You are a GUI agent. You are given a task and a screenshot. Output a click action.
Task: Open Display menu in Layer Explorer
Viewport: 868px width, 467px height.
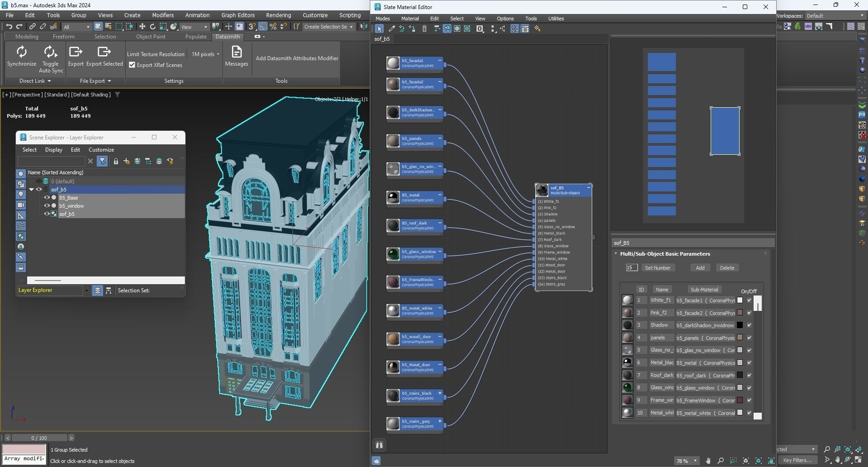click(x=53, y=150)
